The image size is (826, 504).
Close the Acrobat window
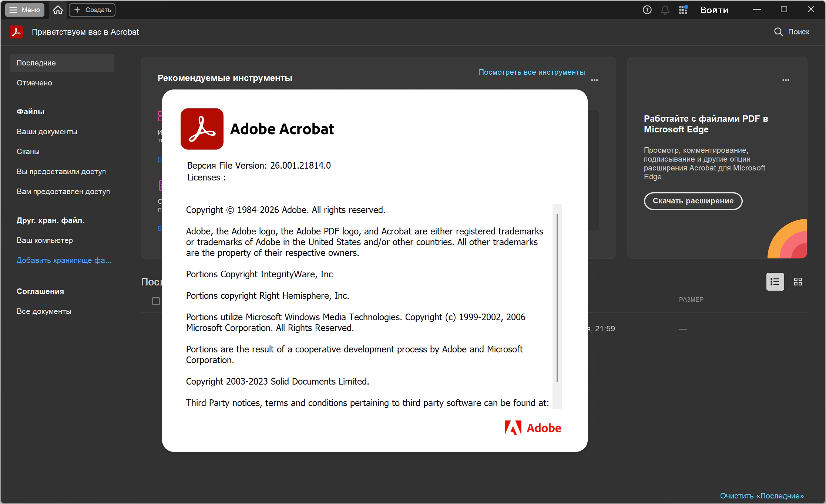click(x=811, y=10)
